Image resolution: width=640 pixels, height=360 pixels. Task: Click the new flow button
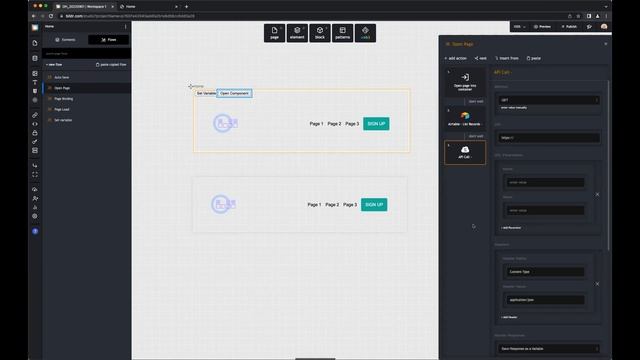pyautogui.click(x=54, y=64)
